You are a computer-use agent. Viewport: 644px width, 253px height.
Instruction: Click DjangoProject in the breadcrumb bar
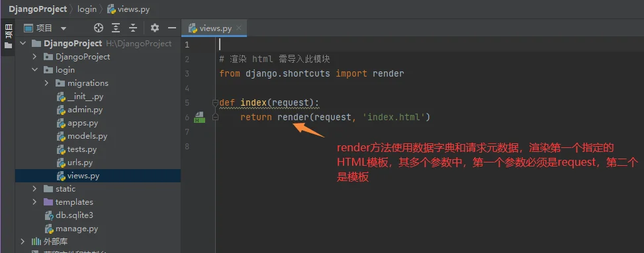point(38,9)
